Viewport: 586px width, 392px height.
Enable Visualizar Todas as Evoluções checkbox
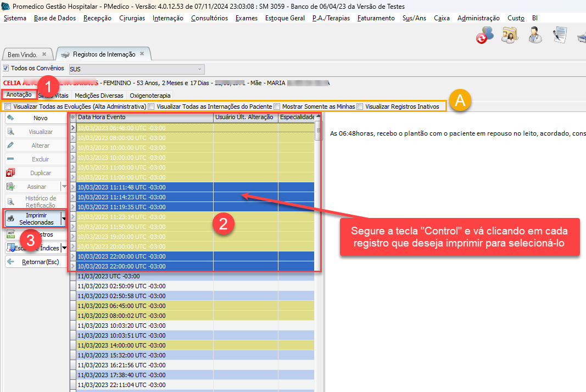click(x=8, y=107)
